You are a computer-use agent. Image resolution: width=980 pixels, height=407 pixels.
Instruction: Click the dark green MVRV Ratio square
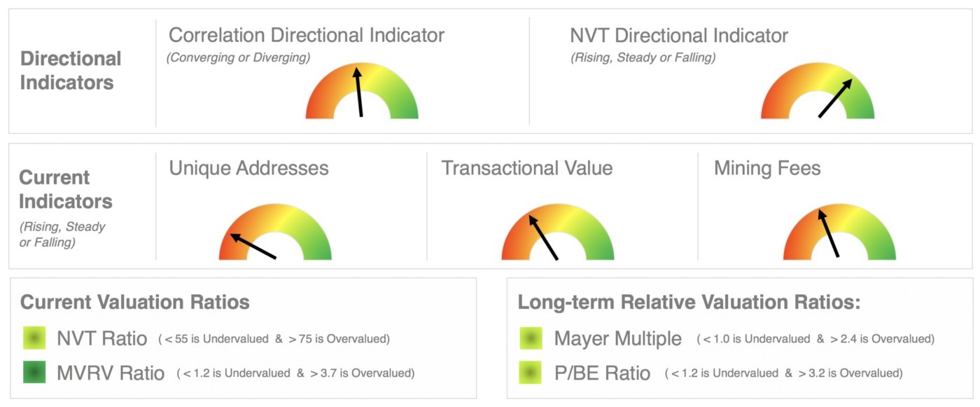click(x=34, y=373)
